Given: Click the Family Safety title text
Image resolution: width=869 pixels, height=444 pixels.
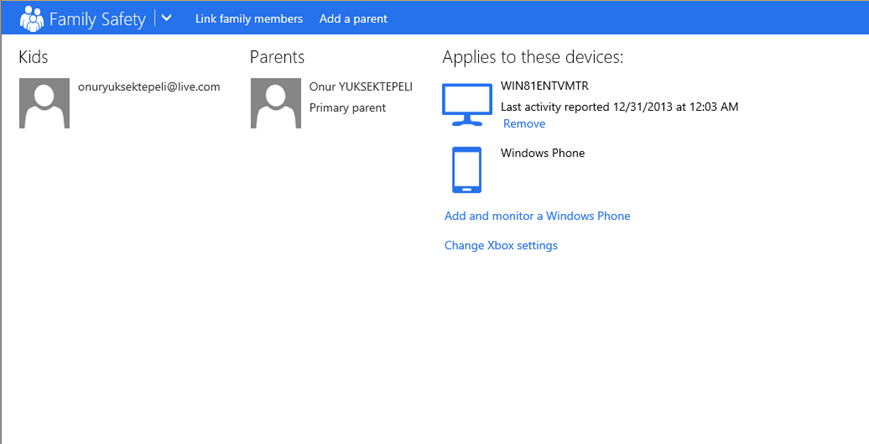Looking at the screenshot, I should 98,19.
